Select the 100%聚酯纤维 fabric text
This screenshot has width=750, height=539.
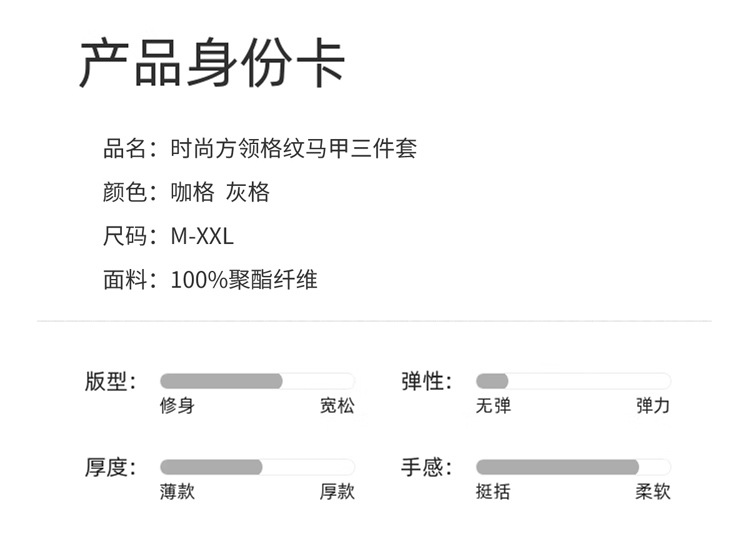[x=244, y=280]
